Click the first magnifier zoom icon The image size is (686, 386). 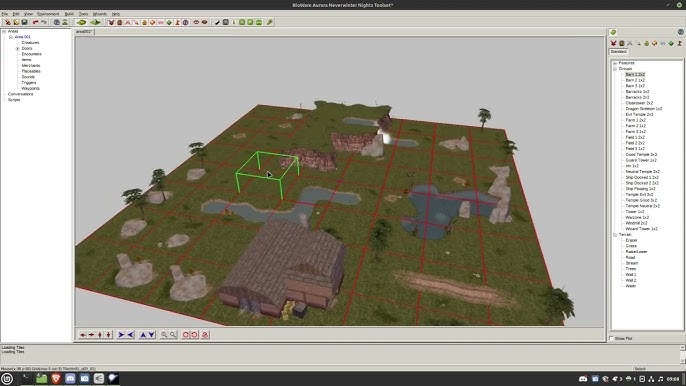pos(164,335)
